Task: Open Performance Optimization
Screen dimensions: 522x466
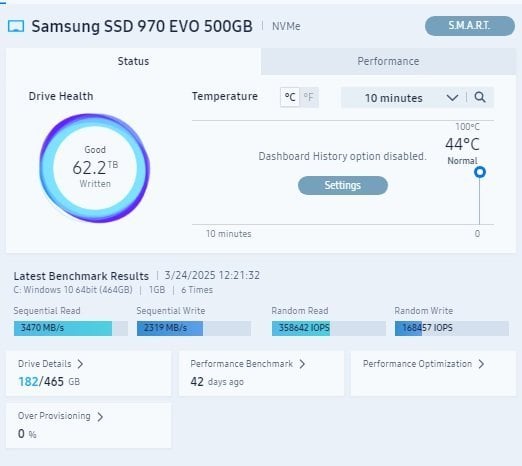Action: point(433,373)
